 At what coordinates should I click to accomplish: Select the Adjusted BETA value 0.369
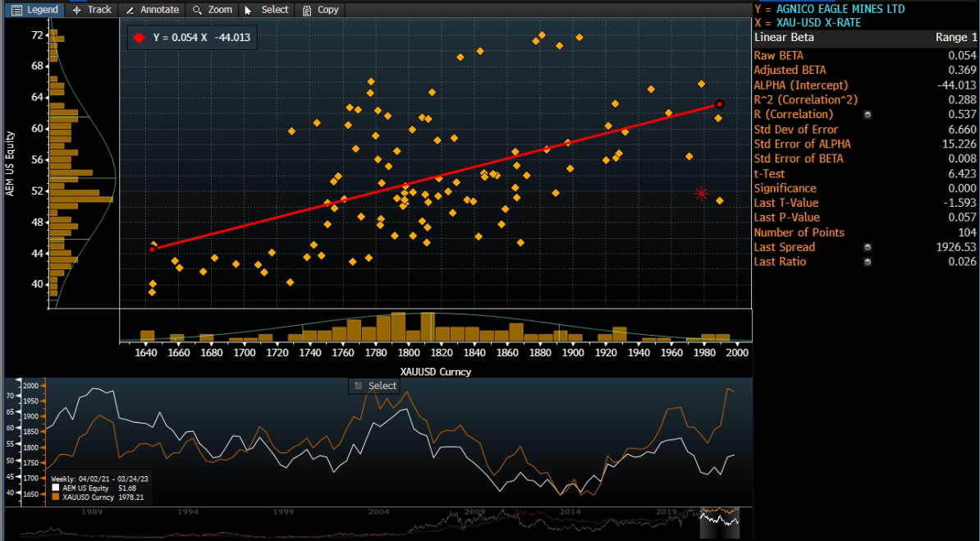963,70
